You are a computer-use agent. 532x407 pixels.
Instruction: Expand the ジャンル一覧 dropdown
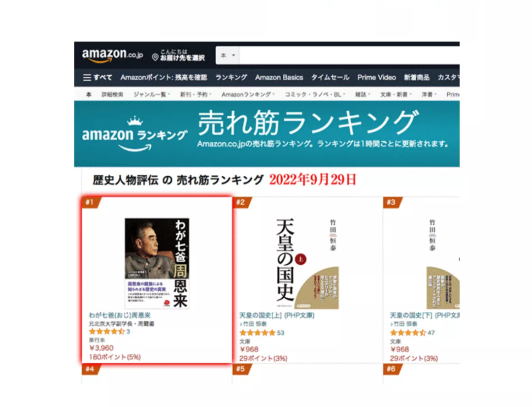pos(152,94)
